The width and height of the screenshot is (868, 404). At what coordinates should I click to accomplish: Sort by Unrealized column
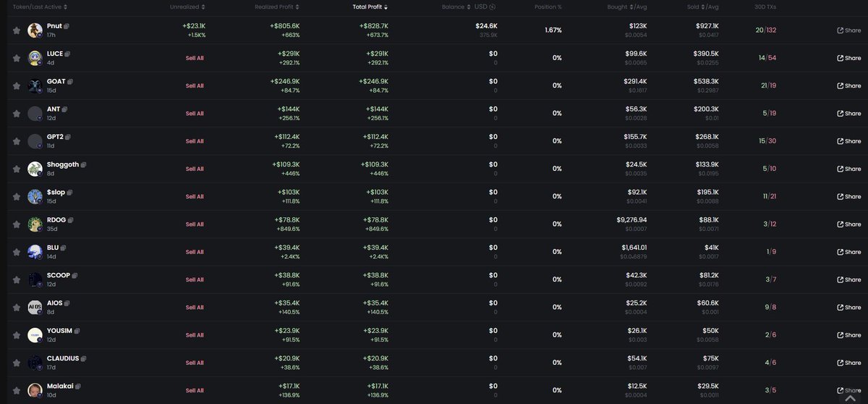coord(187,7)
